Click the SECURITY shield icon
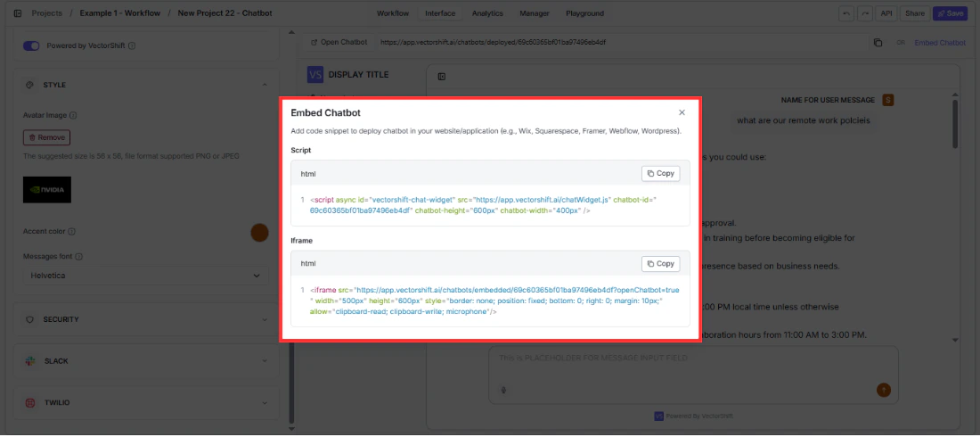The image size is (980, 437). pos(29,319)
